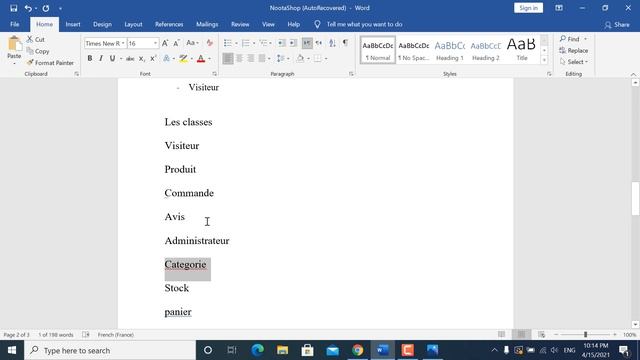The width and height of the screenshot is (640, 360).
Task: Clear all formatting icon
Action: (209, 43)
